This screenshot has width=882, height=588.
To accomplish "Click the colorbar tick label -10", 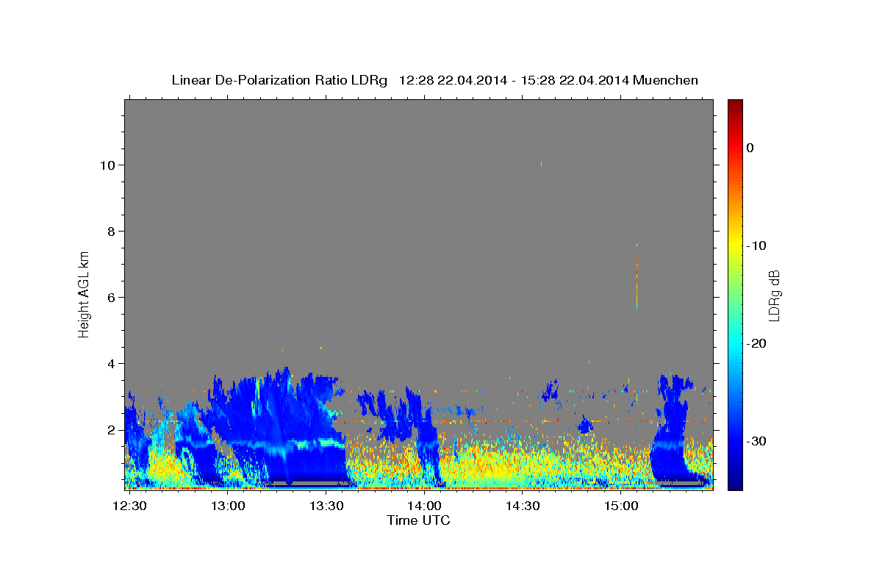I will pos(756,245).
